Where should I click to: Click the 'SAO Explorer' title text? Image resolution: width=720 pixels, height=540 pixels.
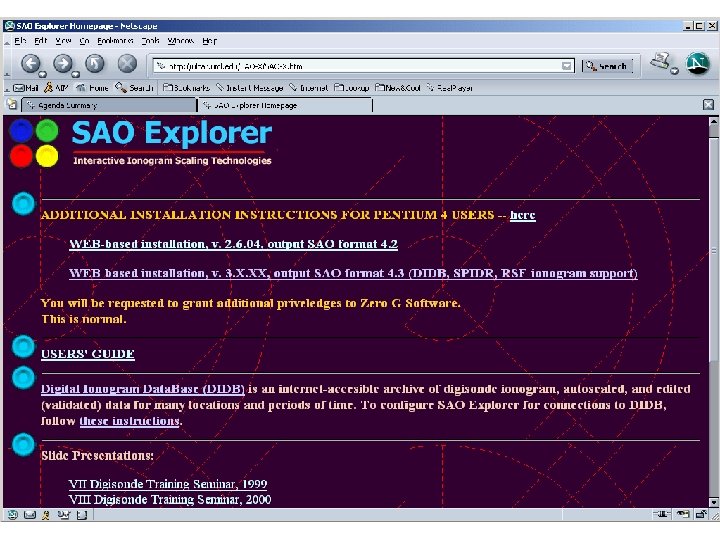click(x=172, y=133)
